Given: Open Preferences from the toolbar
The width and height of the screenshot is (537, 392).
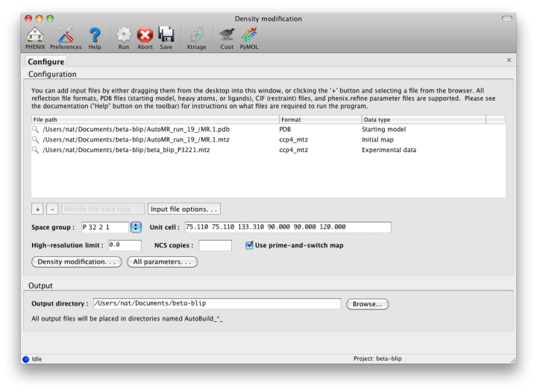Looking at the screenshot, I should coord(66,35).
